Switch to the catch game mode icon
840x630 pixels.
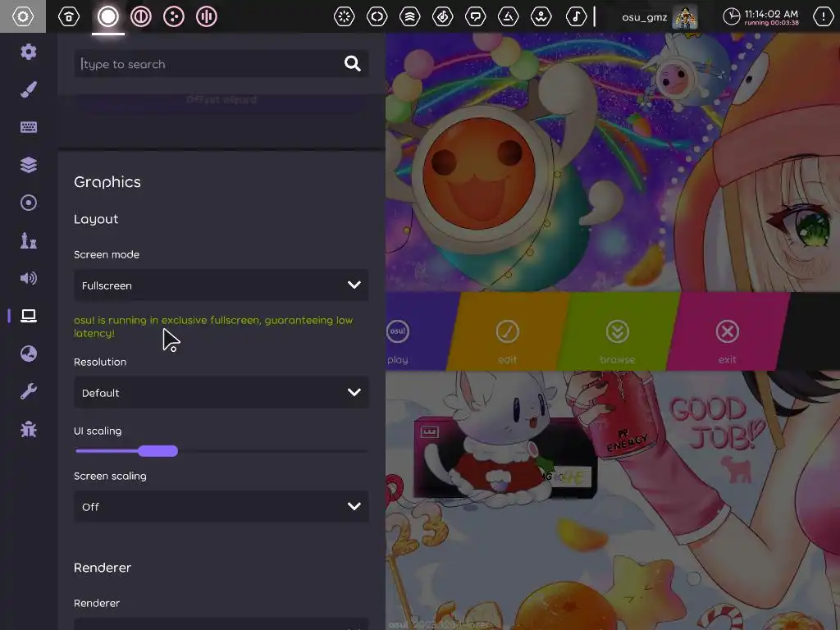click(174, 16)
